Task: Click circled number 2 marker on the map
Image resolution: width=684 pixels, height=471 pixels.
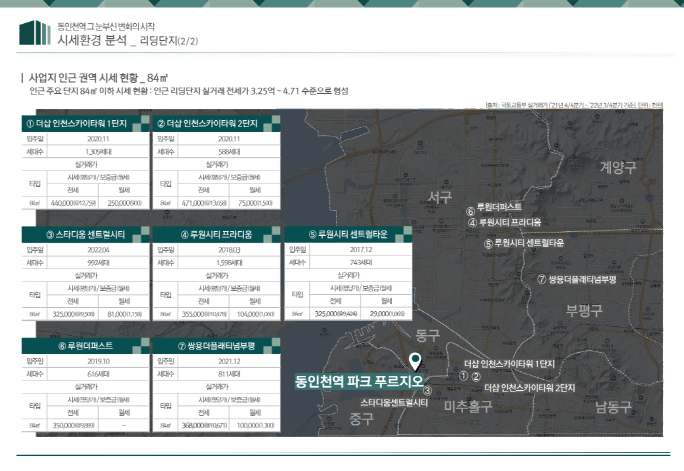Action: coord(477,376)
